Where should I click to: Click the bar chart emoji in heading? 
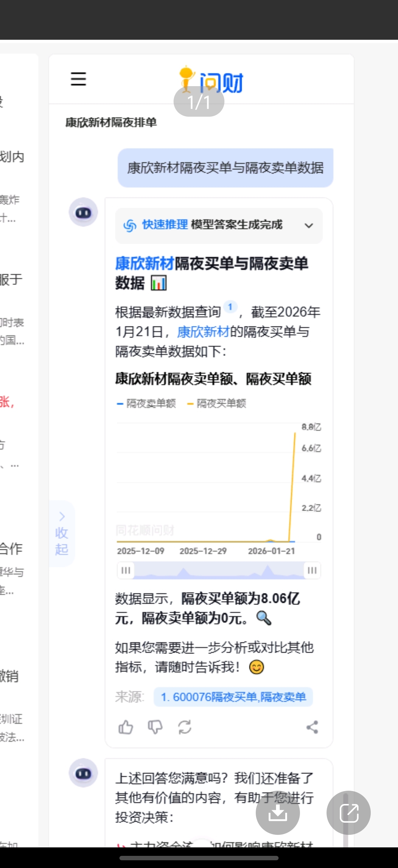tap(159, 283)
